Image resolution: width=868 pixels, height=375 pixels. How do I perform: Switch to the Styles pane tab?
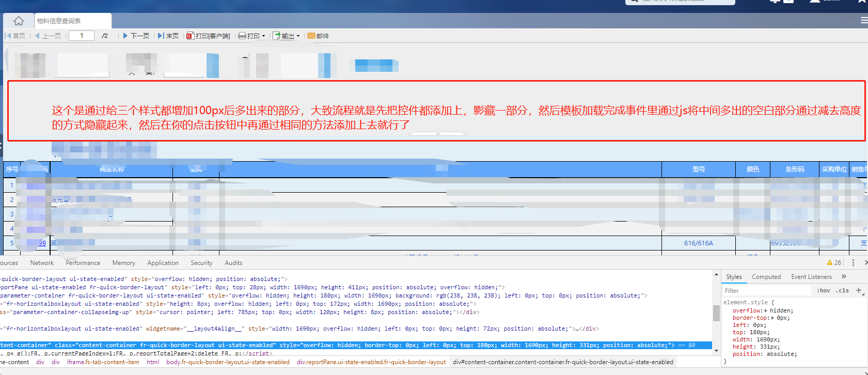click(x=734, y=277)
